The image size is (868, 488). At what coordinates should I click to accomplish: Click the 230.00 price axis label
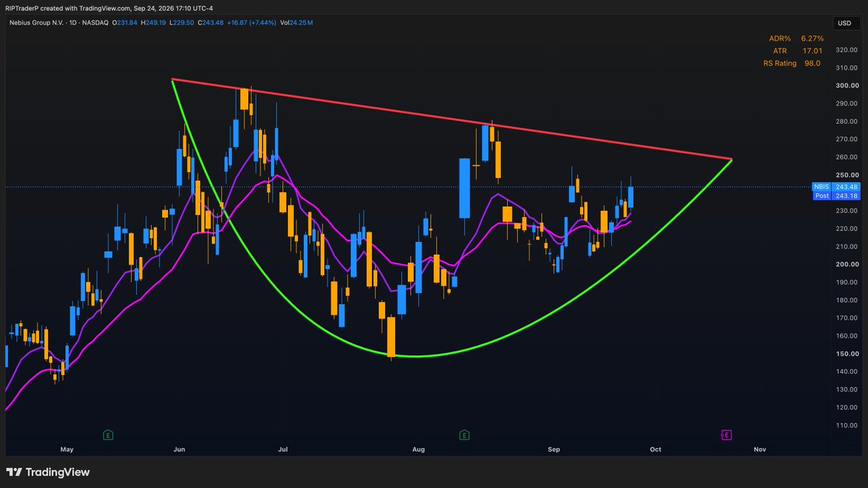point(846,210)
